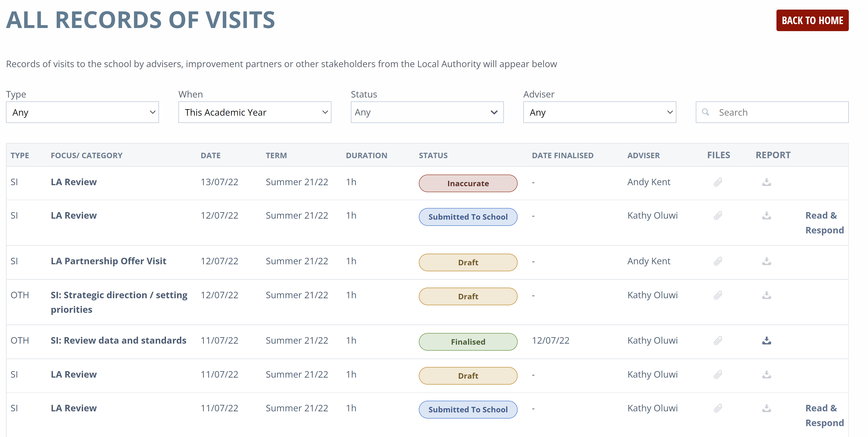The height and width of the screenshot is (437, 868).
Task: Click the Draft badge for LA Partnership Offer Visit
Action: click(x=468, y=262)
